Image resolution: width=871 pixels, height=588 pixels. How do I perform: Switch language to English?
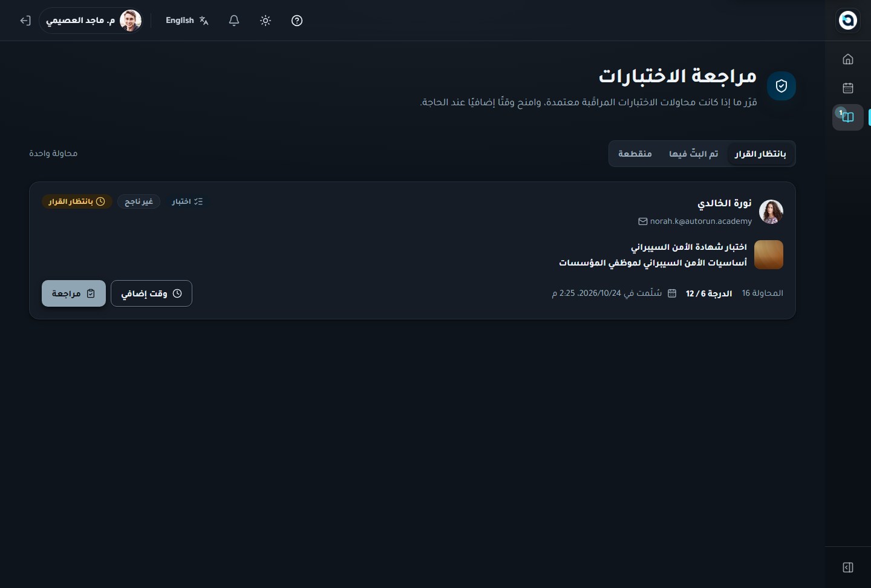(187, 21)
